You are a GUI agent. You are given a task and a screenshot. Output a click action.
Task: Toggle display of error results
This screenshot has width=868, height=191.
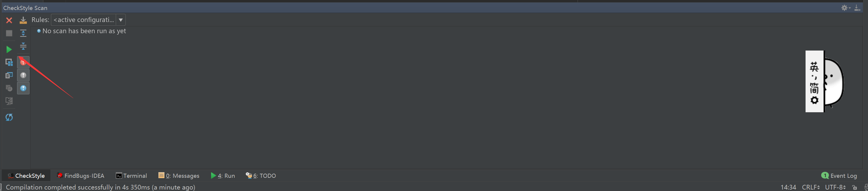pyautogui.click(x=23, y=63)
